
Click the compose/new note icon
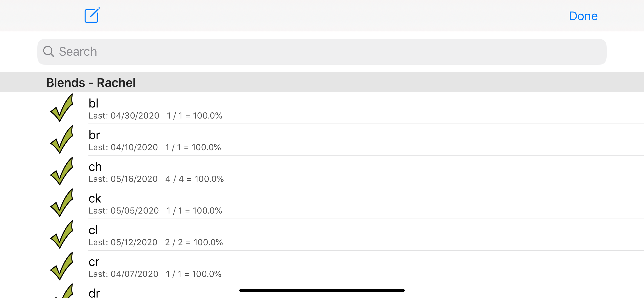[92, 16]
